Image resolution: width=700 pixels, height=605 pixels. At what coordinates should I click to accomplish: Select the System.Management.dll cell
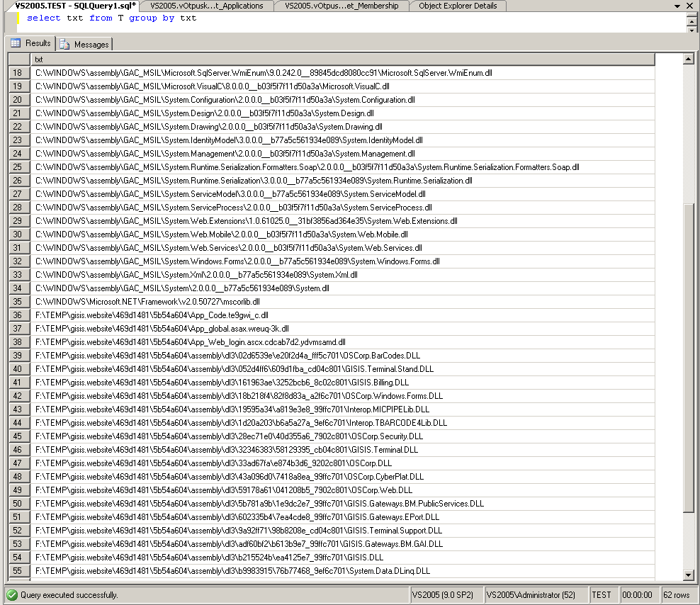342,154
